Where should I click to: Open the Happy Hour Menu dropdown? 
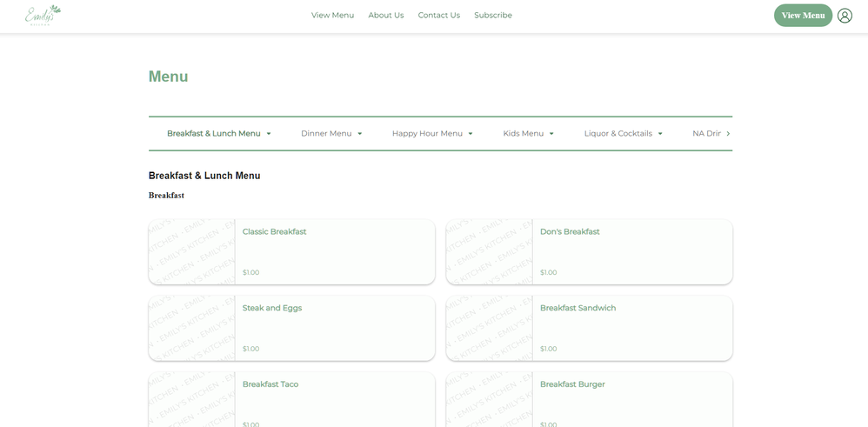(432, 134)
